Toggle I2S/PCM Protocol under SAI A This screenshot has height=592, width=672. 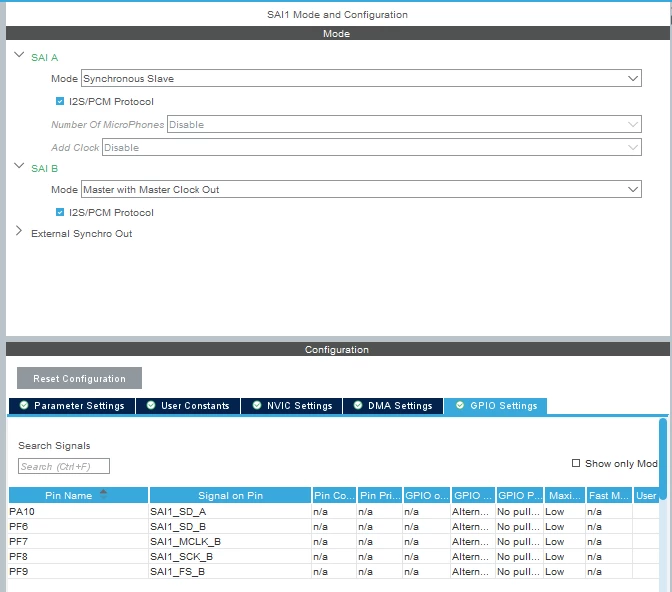coord(60,102)
